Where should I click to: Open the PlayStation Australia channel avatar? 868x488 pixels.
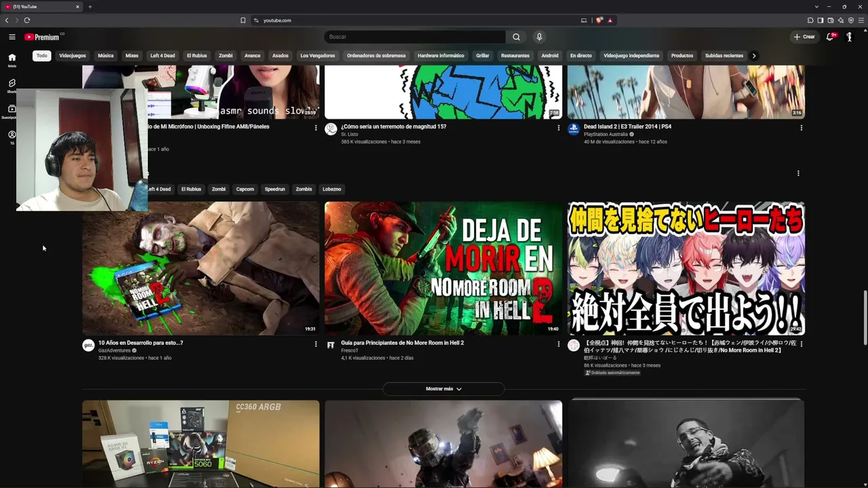574,129
